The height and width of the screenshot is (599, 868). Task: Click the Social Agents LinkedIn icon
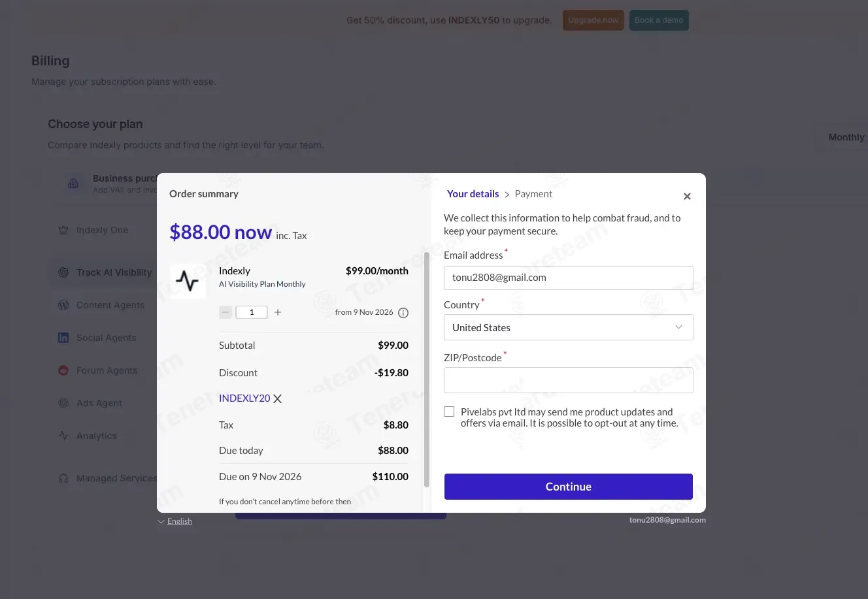[x=63, y=338]
